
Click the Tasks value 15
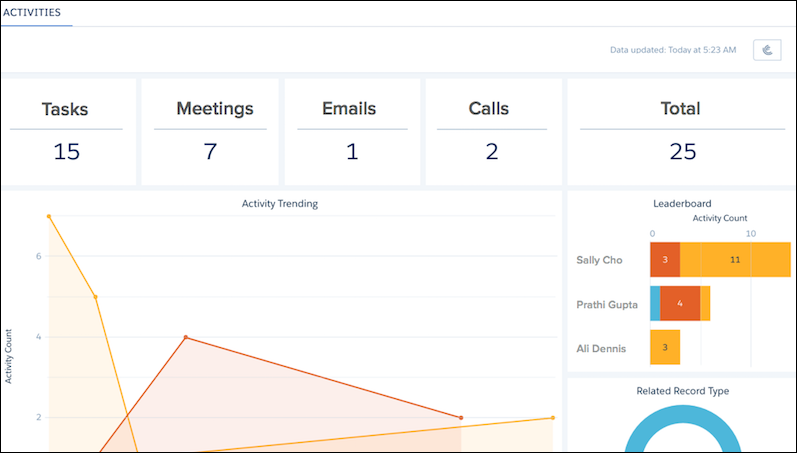pyautogui.click(x=67, y=152)
